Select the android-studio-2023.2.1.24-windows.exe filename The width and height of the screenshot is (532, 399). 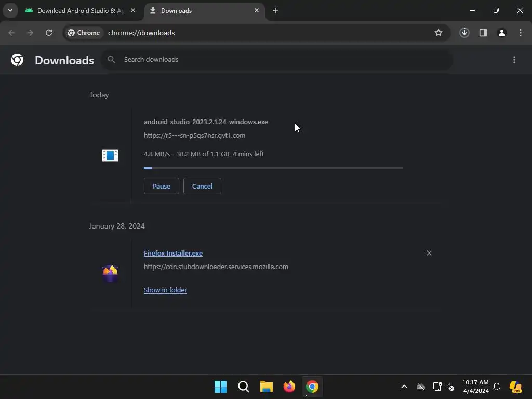coord(206,122)
